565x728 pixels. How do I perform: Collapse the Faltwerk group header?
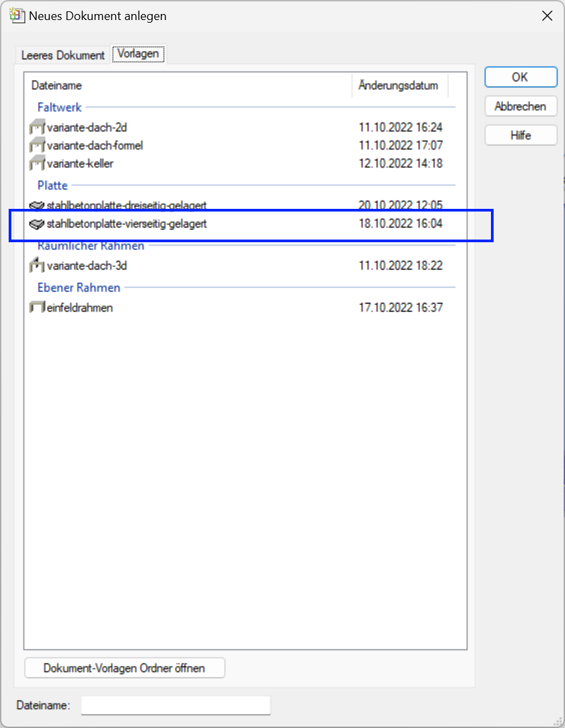coord(59,107)
